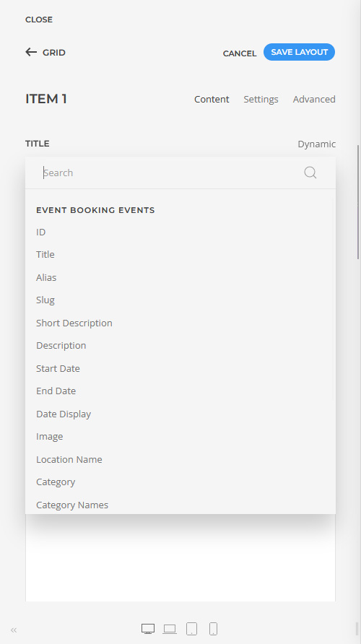This screenshot has width=361, height=644.
Task: Click the search magnifier icon
Action: (x=310, y=173)
